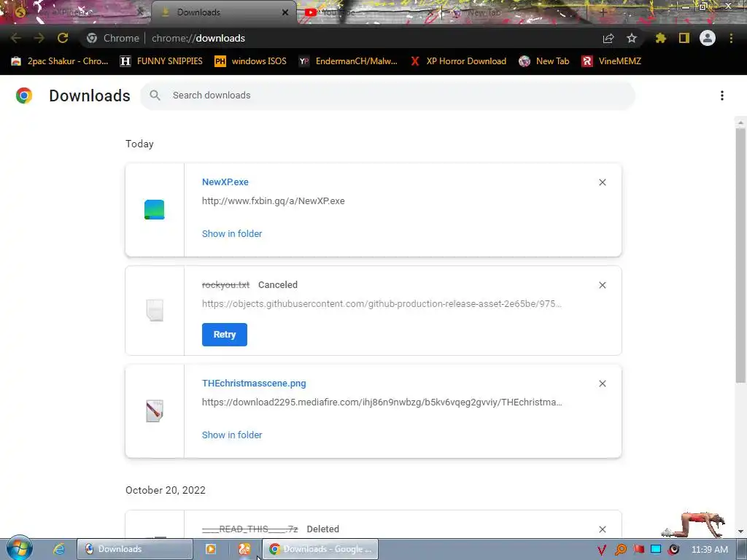747x560 pixels.
Task: Show NewXP.exe in folder
Action: coord(232,234)
